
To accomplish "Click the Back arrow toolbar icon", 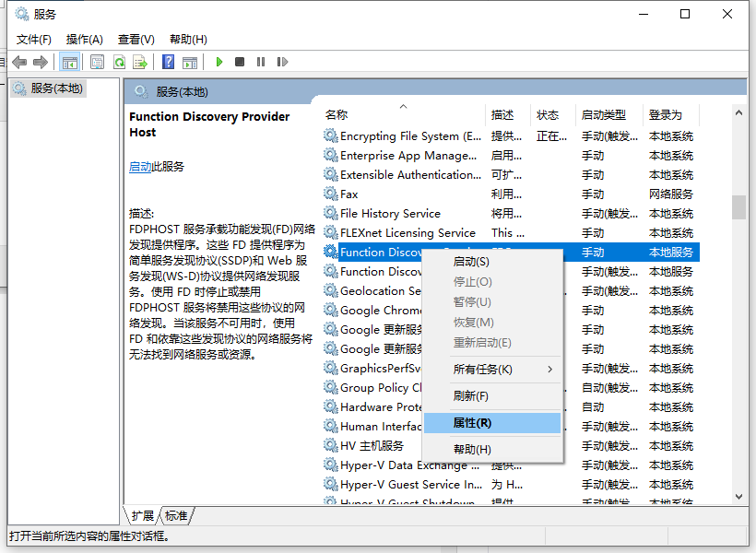I will (x=19, y=62).
